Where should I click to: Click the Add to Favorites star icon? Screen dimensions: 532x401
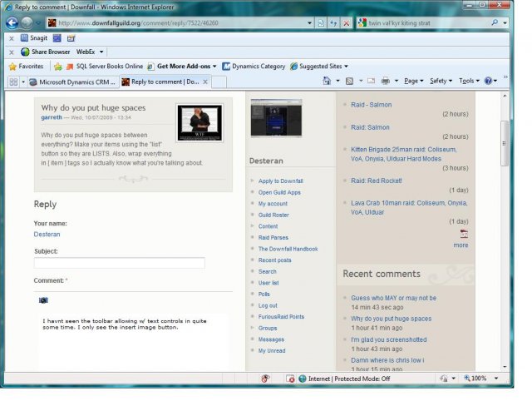(58, 67)
